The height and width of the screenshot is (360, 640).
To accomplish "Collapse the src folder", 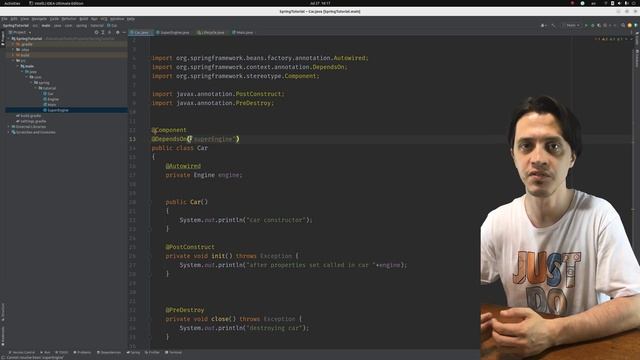I will click(13, 60).
